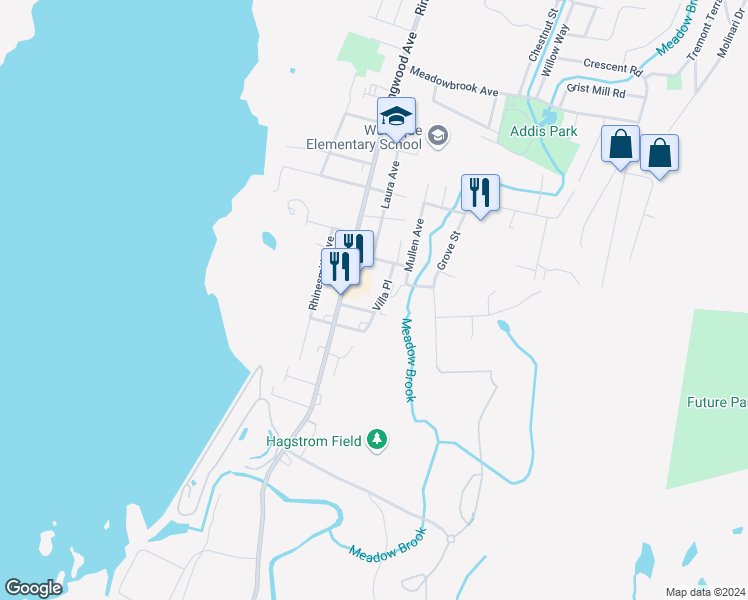This screenshot has height=600, width=748.
Task: Click the Map data ©2024 attribution
Action: [705, 592]
